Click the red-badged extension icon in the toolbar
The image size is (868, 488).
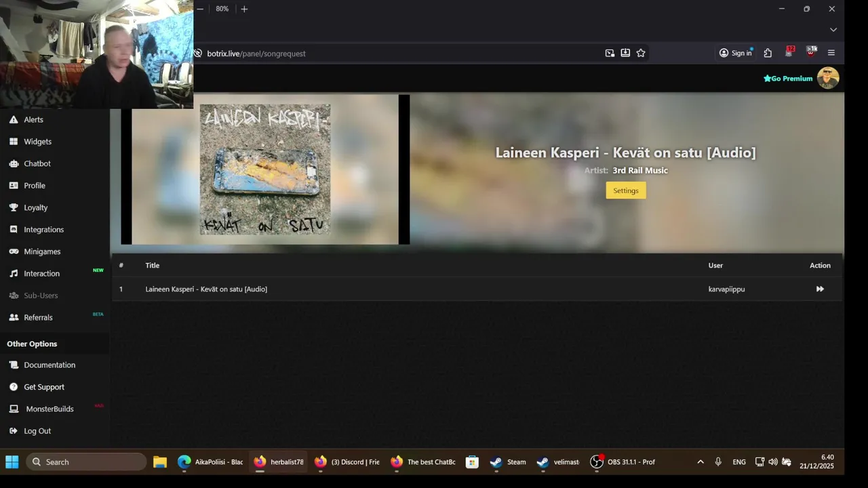point(789,52)
